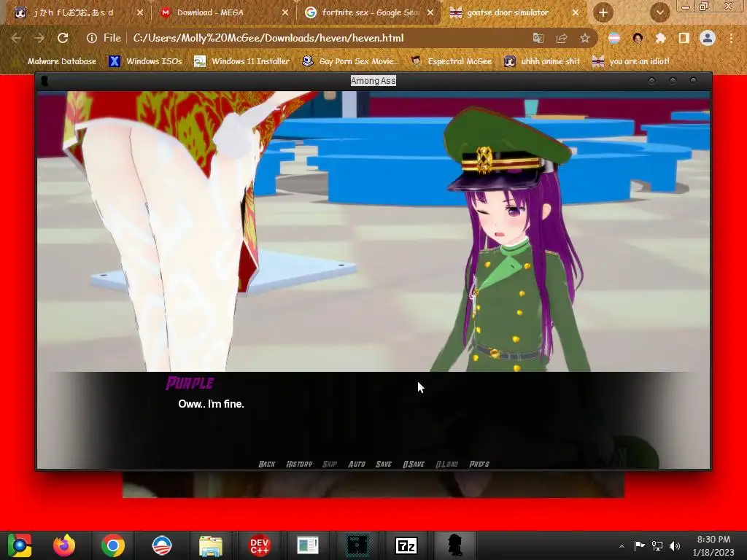
Task: Open History in the game menu
Action: coord(299,464)
